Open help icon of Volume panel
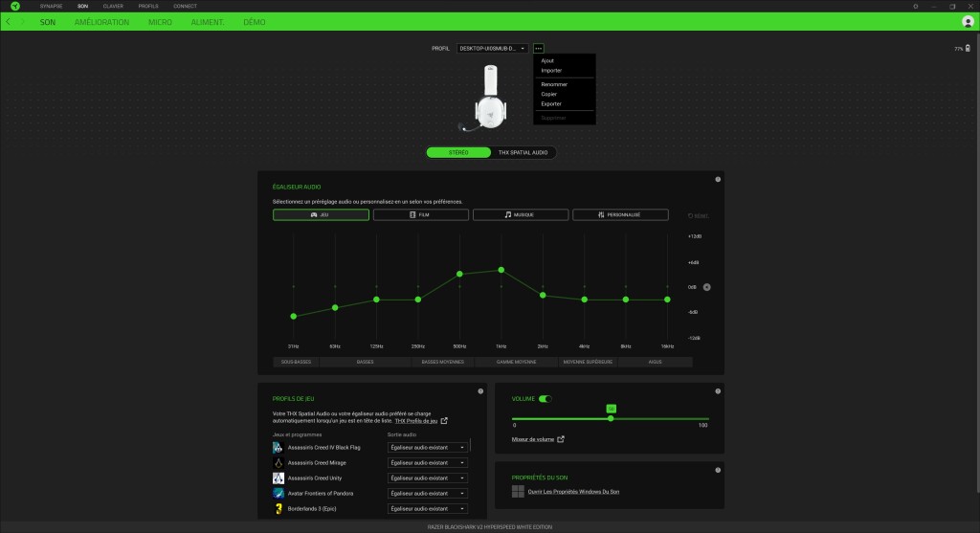This screenshot has width=980, height=533. click(718, 391)
